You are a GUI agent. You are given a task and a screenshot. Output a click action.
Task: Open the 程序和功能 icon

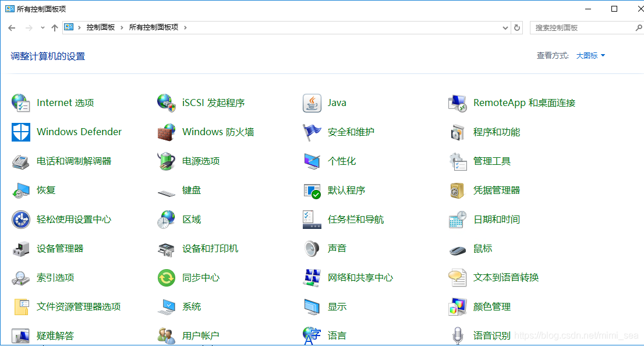click(x=458, y=132)
